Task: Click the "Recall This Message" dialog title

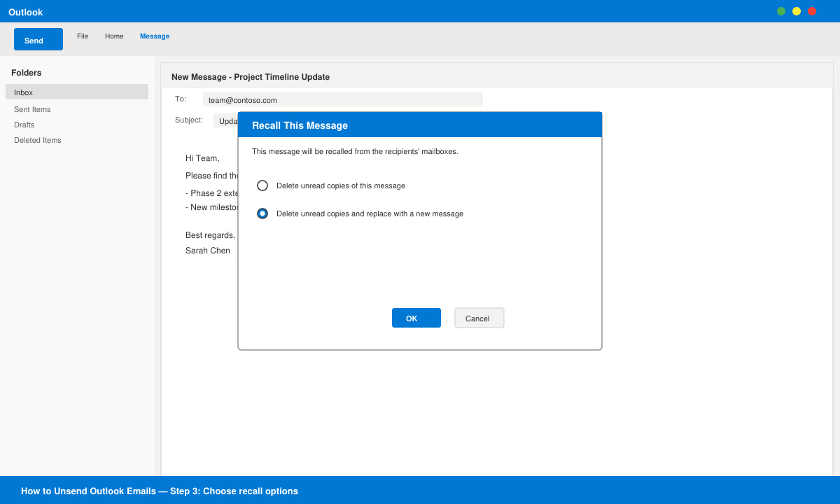Action: click(300, 125)
